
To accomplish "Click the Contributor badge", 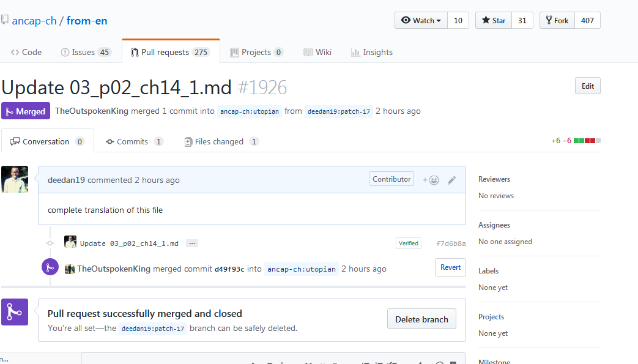I will click(391, 179).
